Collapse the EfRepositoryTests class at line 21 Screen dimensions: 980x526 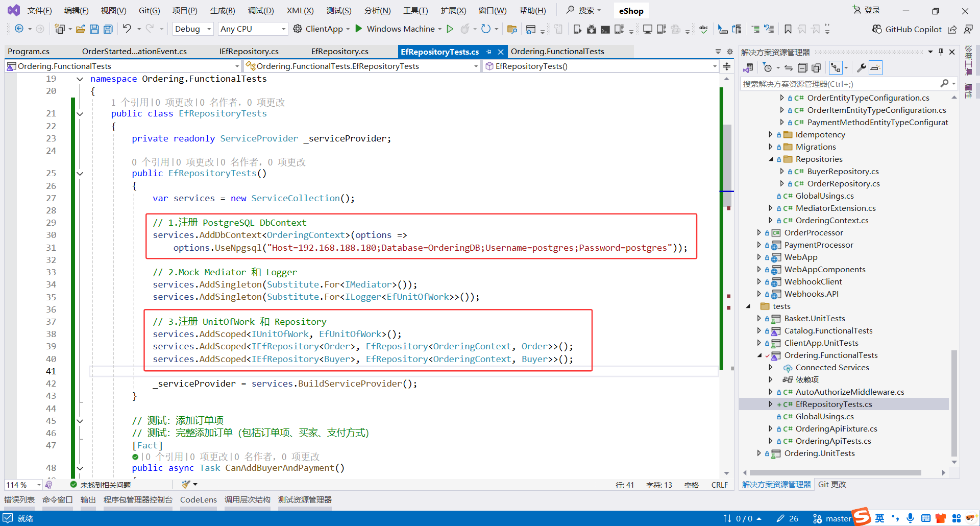click(80, 113)
